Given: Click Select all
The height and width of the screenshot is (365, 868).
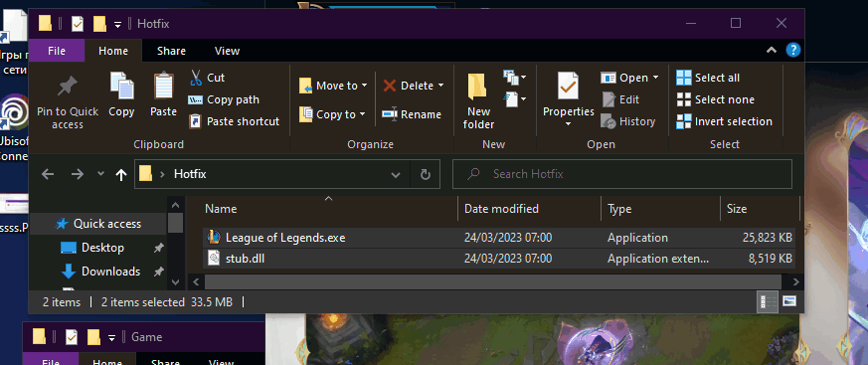Looking at the screenshot, I should click(x=708, y=78).
